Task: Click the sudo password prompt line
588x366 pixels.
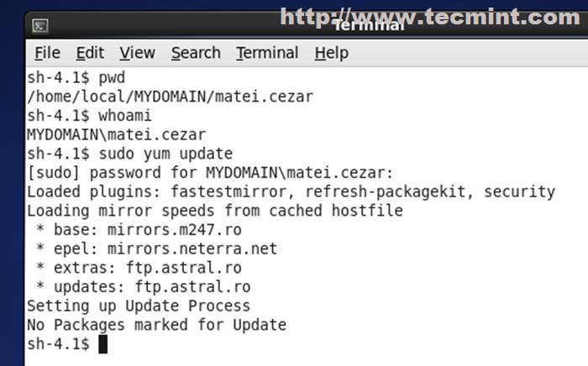Action: 210,173
